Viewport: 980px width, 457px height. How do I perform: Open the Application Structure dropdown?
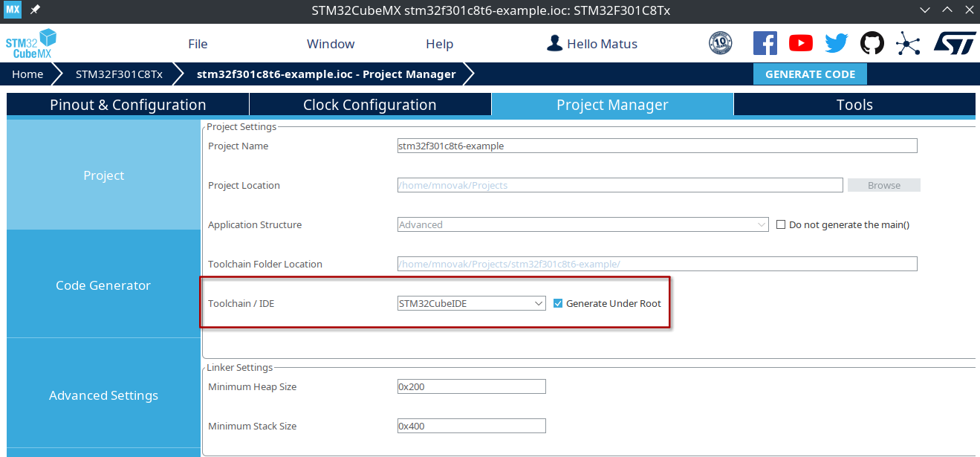click(583, 224)
